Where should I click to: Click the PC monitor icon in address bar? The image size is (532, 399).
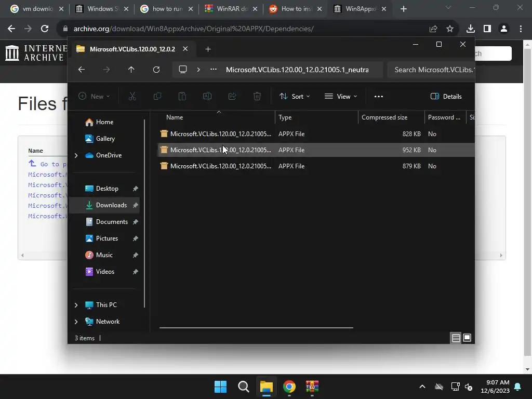[183, 70]
